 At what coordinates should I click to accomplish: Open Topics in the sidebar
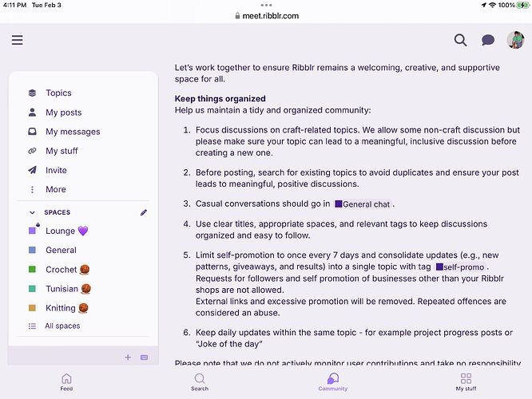point(58,93)
